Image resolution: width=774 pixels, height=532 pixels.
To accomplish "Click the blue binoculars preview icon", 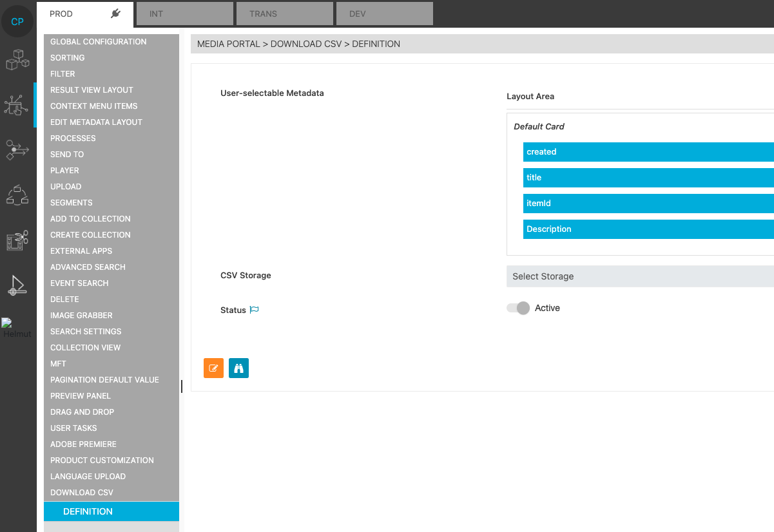I will pos(238,368).
